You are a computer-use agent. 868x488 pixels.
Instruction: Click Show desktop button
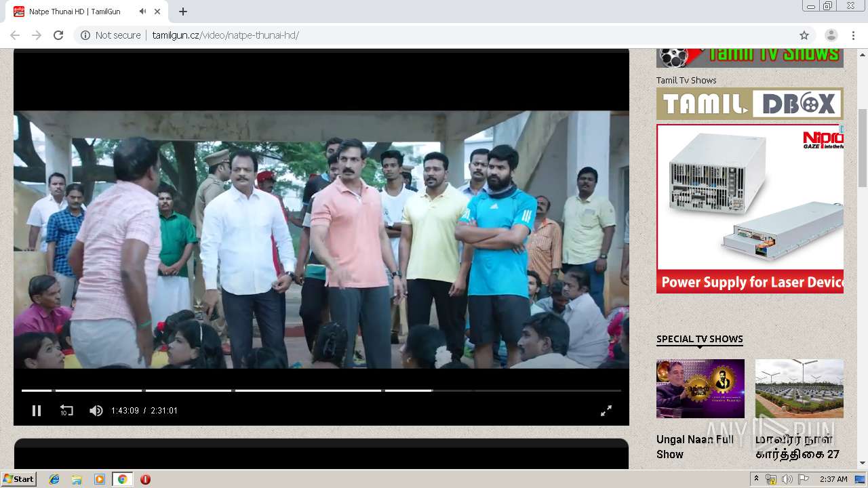pyautogui.click(x=861, y=479)
